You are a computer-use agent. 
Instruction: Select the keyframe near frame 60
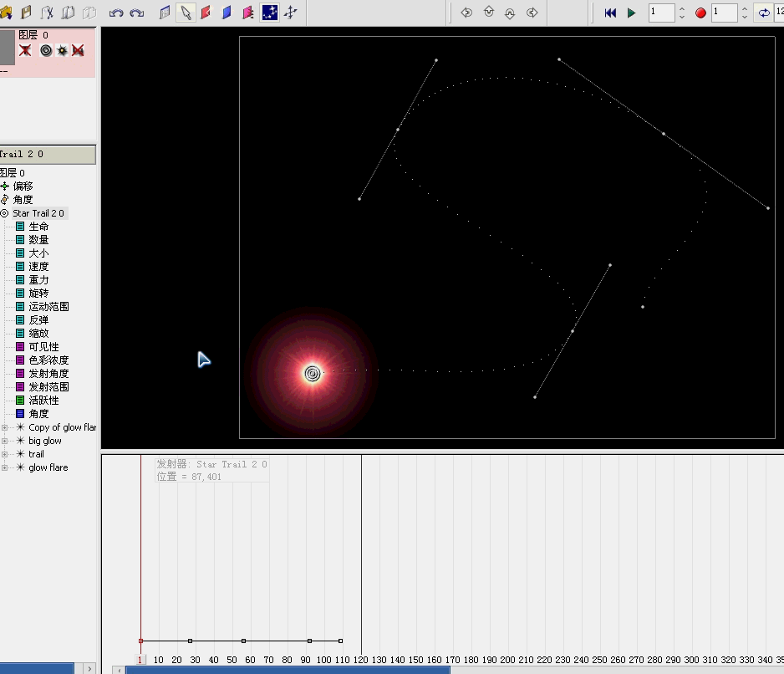tap(243, 641)
